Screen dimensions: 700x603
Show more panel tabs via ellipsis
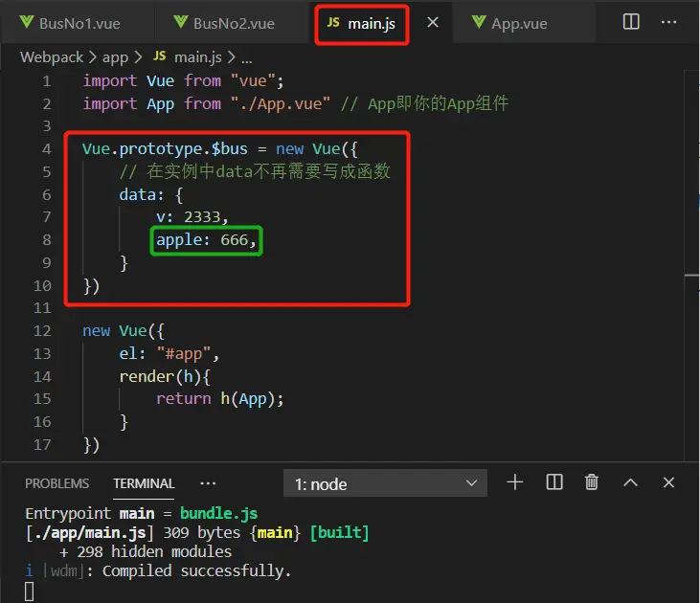[208, 483]
